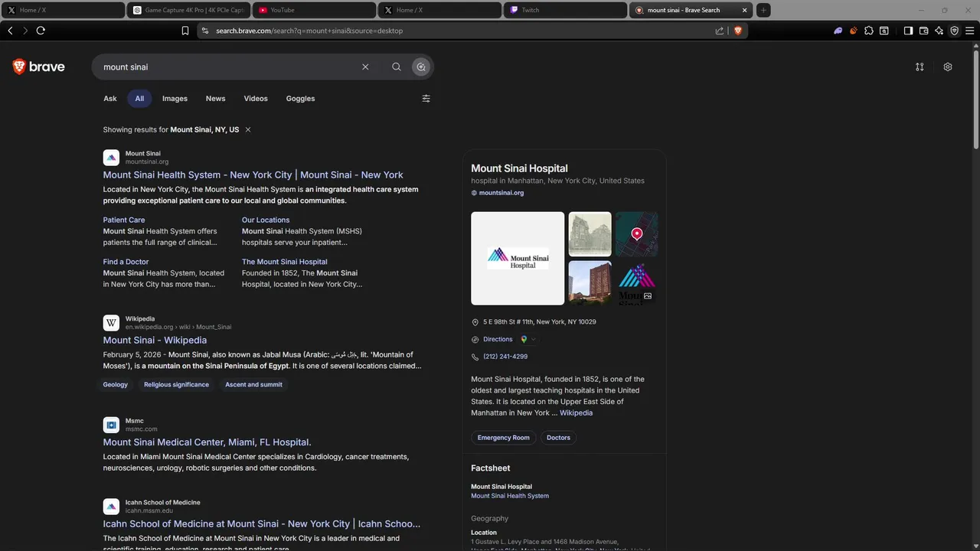Screen dimensions: 980x551
Task: Click the share icon in address bar
Action: click(720, 31)
